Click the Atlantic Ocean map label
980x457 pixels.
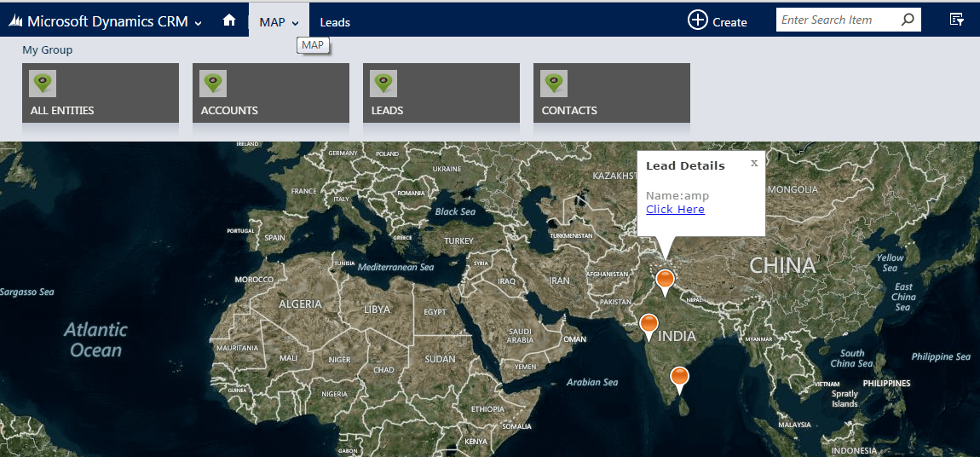click(95, 339)
